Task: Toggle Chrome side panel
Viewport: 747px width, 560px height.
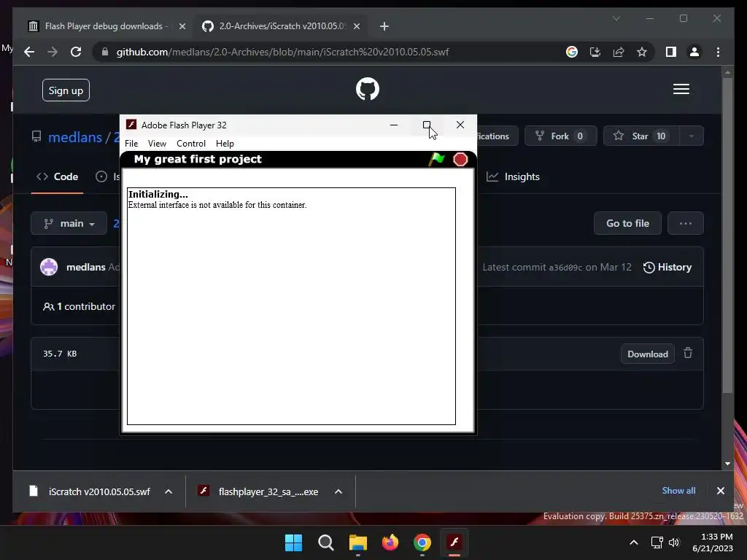Action: [x=671, y=52]
